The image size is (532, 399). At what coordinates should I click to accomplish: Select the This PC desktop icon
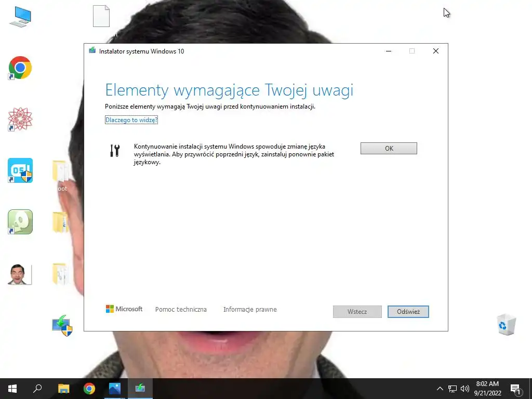(x=20, y=17)
